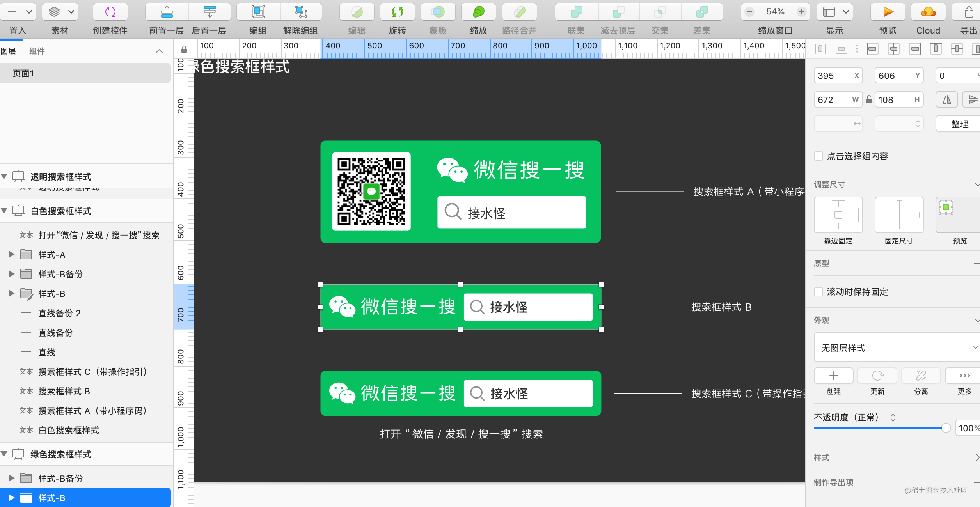
Task: Expand the 样式-A group
Action: coord(12,254)
